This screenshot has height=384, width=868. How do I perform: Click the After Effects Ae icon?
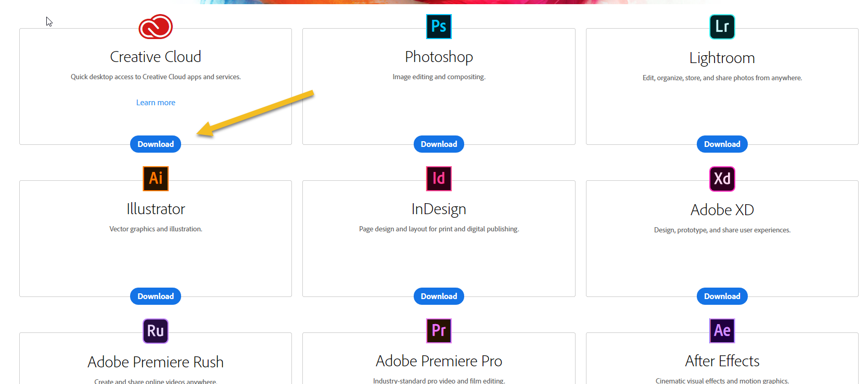[x=722, y=331]
